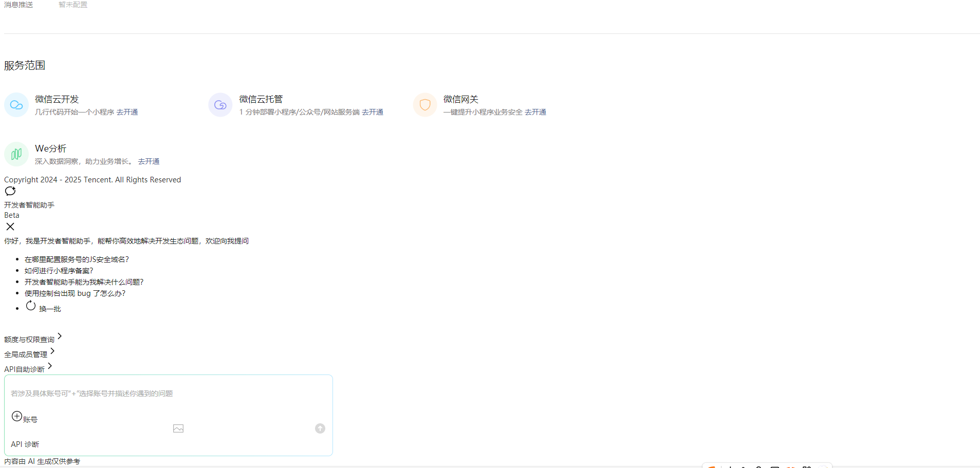Select question about 服务号的JS安全域名

point(77,259)
